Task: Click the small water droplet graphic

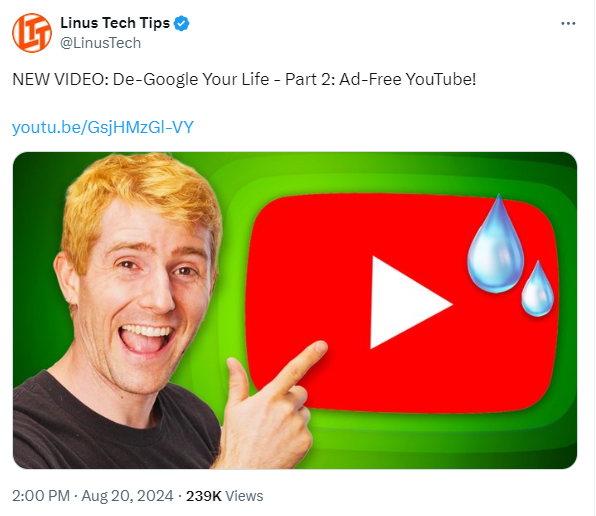Action: coord(537,290)
